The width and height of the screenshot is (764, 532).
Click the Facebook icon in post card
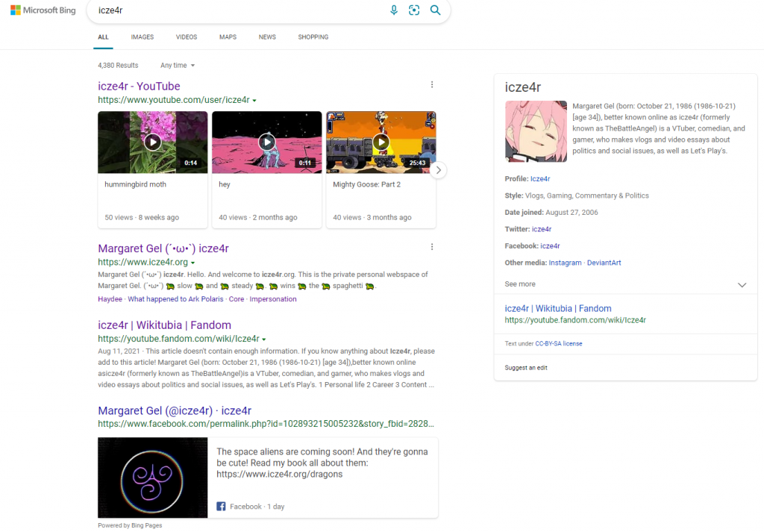click(x=221, y=506)
